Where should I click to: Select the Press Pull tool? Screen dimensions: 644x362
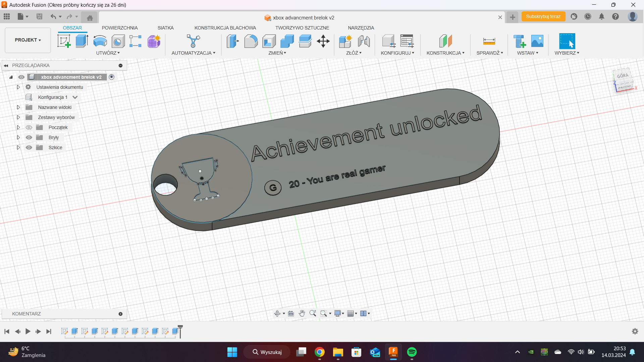(x=233, y=41)
